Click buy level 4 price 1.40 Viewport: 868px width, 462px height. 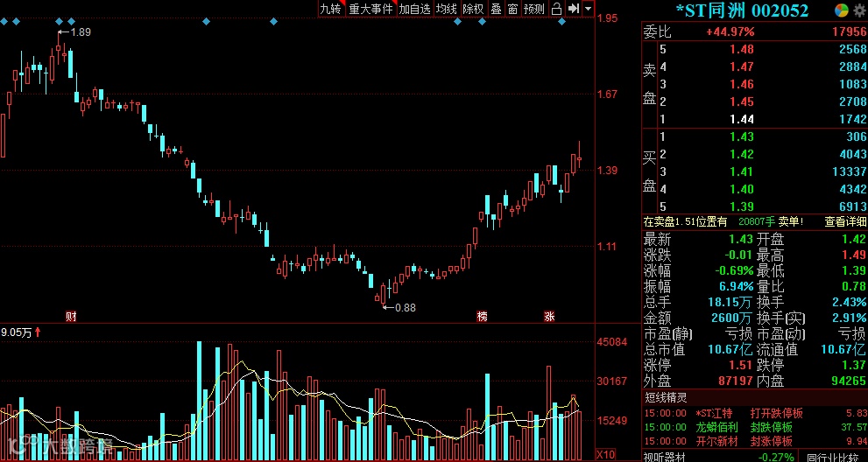[x=741, y=189]
